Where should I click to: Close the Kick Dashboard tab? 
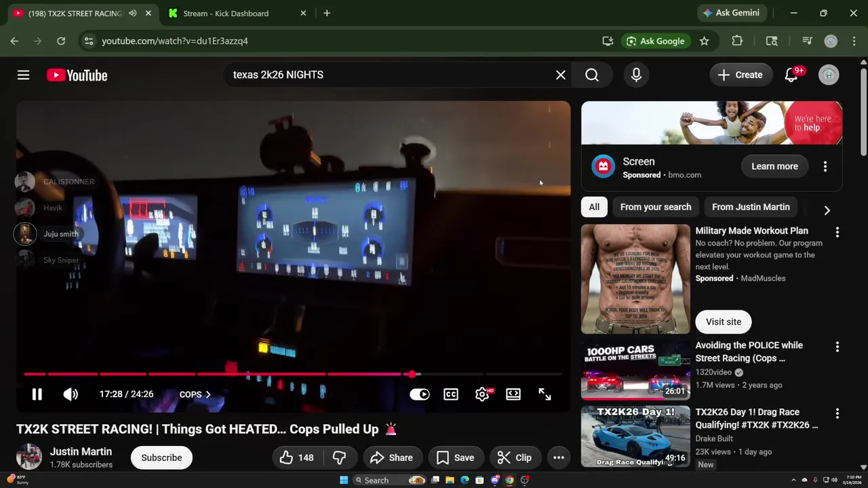(x=303, y=13)
